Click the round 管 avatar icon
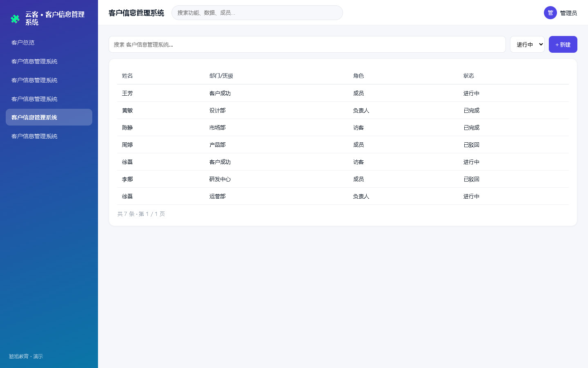The width and height of the screenshot is (588, 368). tap(550, 13)
